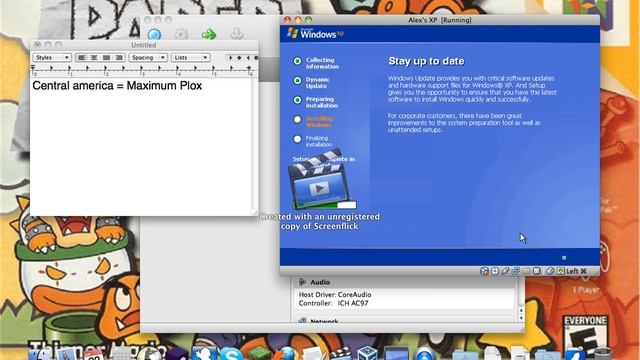
Task: Click the 'Left ⌘' host key label
Action: (576, 271)
